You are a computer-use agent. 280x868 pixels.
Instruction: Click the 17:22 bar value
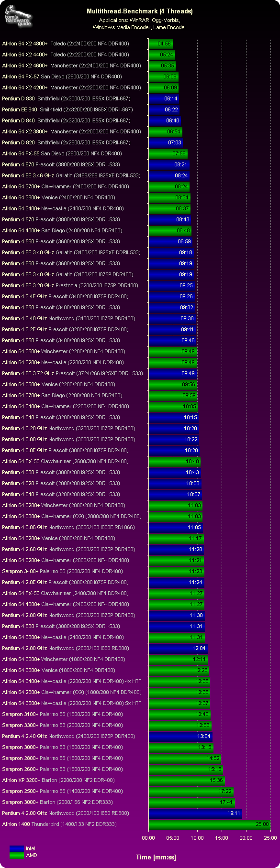pyautogui.click(x=225, y=791)
